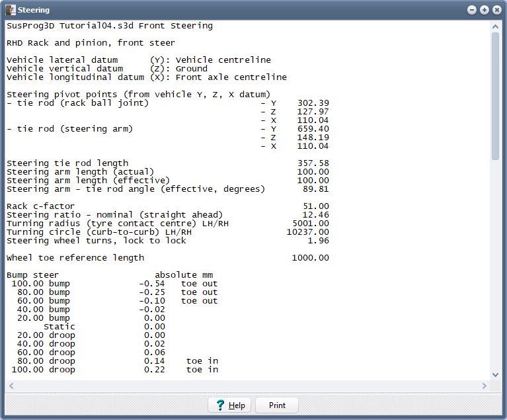The image size is (507, 420).
Task: Click the Help button
Action: [x=229, y=405]
